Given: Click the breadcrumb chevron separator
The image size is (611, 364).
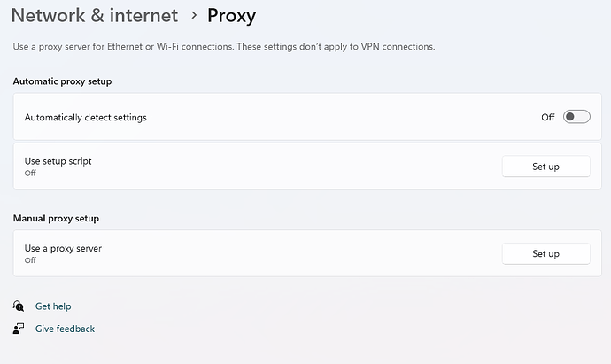Looking at the screenshot, I should [x=194, y=16].
